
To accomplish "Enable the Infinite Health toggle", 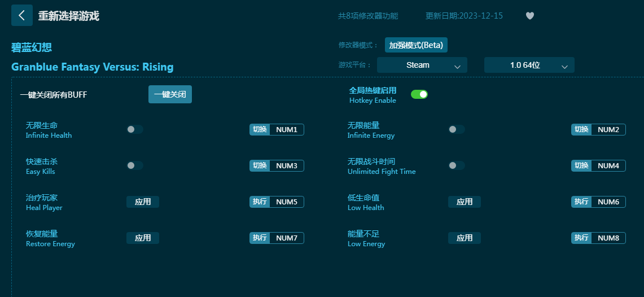I will pyautogui.click(x=135, y=129).
